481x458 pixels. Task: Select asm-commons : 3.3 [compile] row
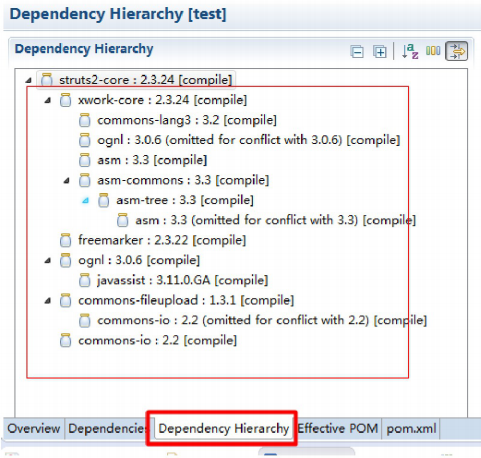point(173,180)
